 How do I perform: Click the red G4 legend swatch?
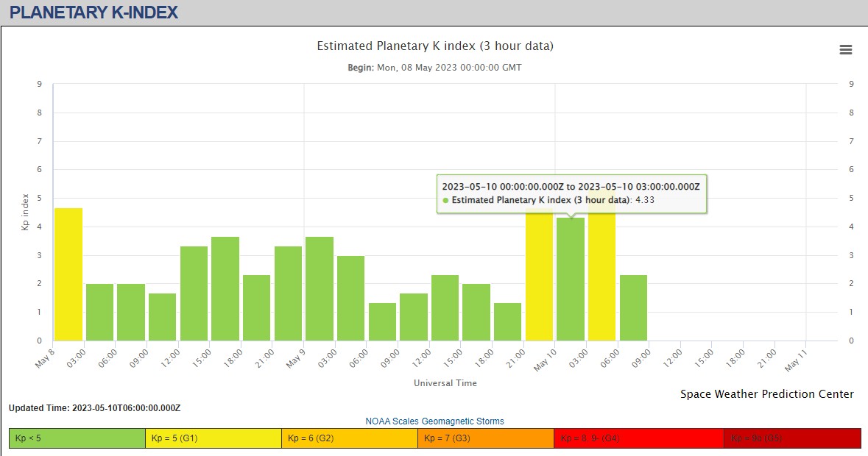coord(638,438)
